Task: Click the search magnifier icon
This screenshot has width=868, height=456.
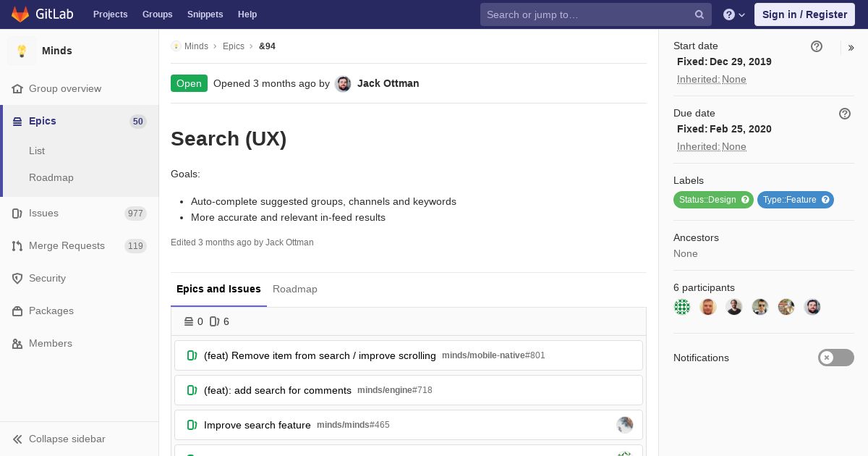Action: click(699, 14)
